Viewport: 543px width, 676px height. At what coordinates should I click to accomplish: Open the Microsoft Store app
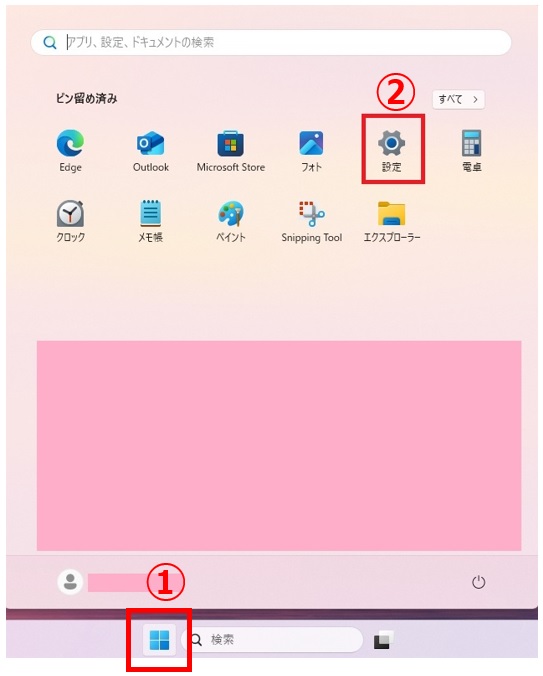tap(231, 150)
